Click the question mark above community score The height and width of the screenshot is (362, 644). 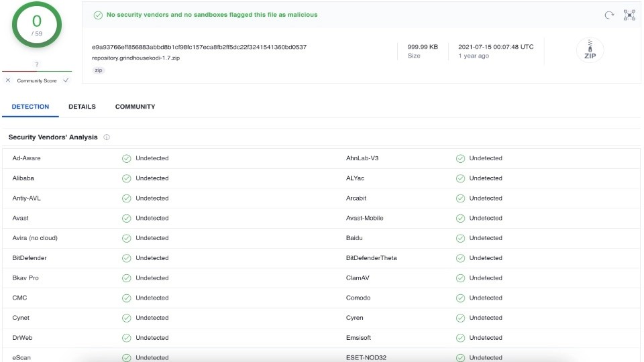coord(37,64)
